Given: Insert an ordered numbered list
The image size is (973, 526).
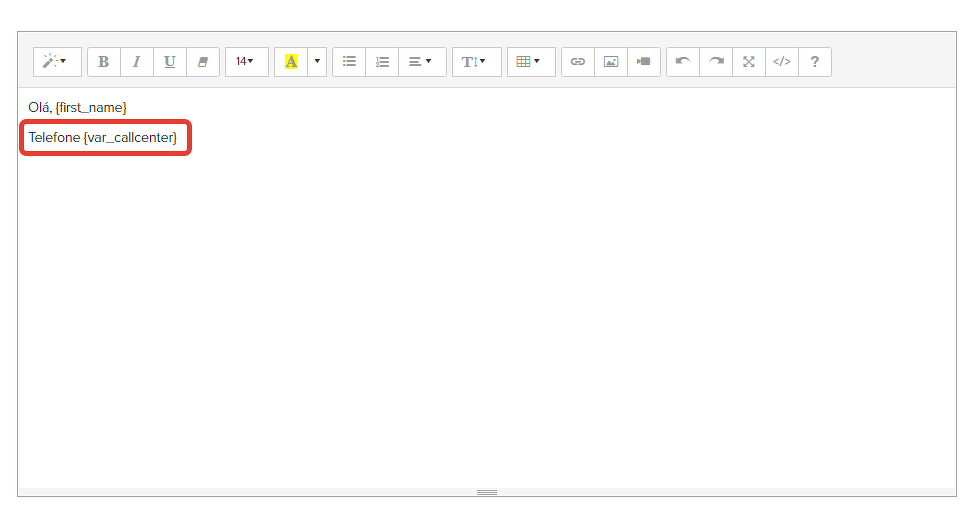Looking at the screenshot, I should point(382,62).
